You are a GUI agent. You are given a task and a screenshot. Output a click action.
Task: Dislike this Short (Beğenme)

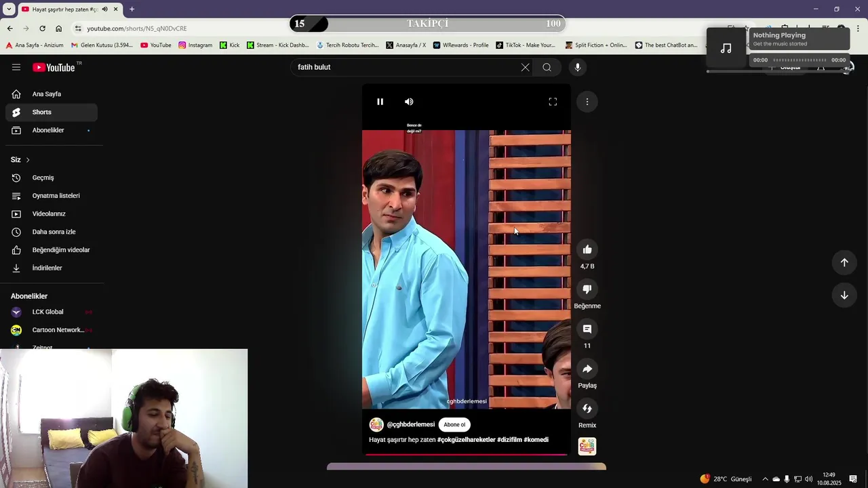pyautogui.click(x=587, y=289)
